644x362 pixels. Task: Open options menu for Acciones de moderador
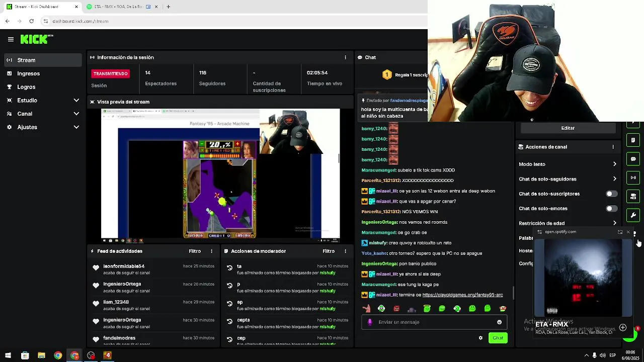click(345, 251)
